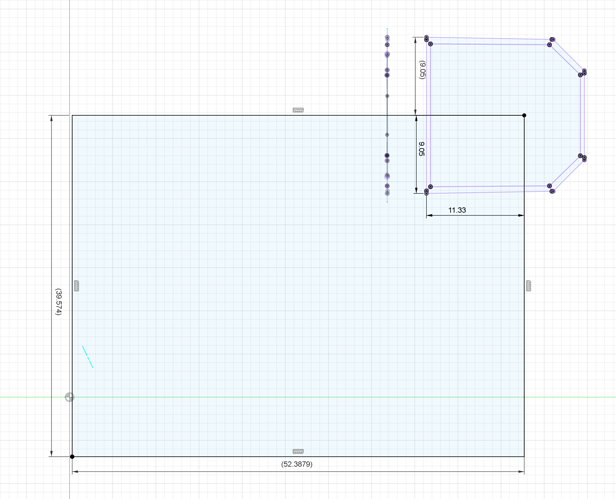Select the sketch origin point marker
Screen dimensions: 616x499
pyautogui.click(x=69, y=397)
